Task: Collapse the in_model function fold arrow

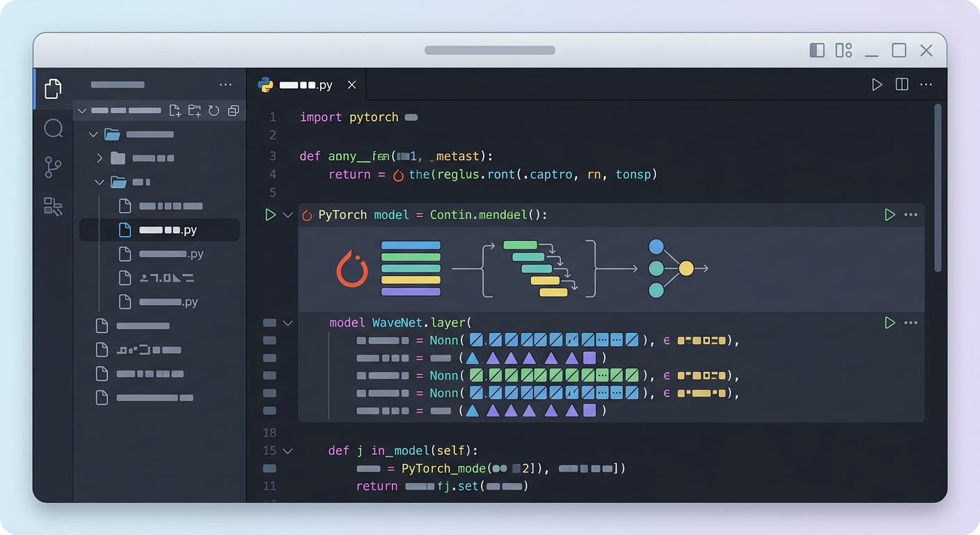Action: coord(287,451)
